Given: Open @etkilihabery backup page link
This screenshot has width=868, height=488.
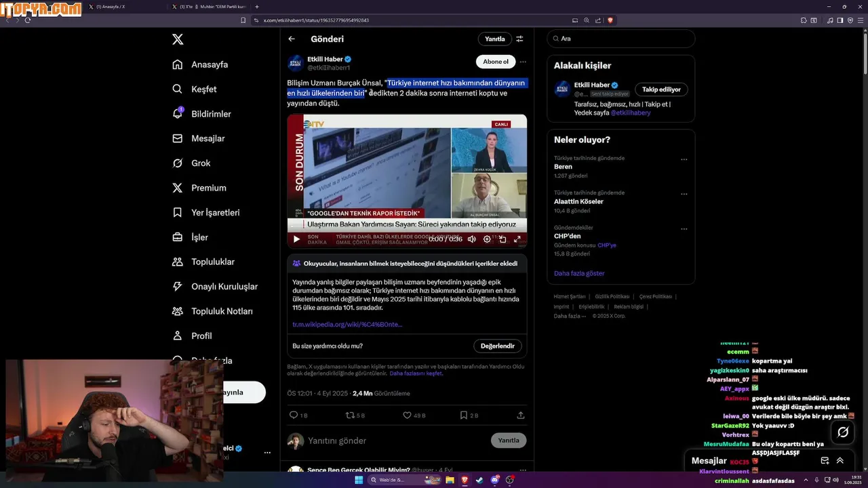Looking at the screenshot, I should (630, 113).
